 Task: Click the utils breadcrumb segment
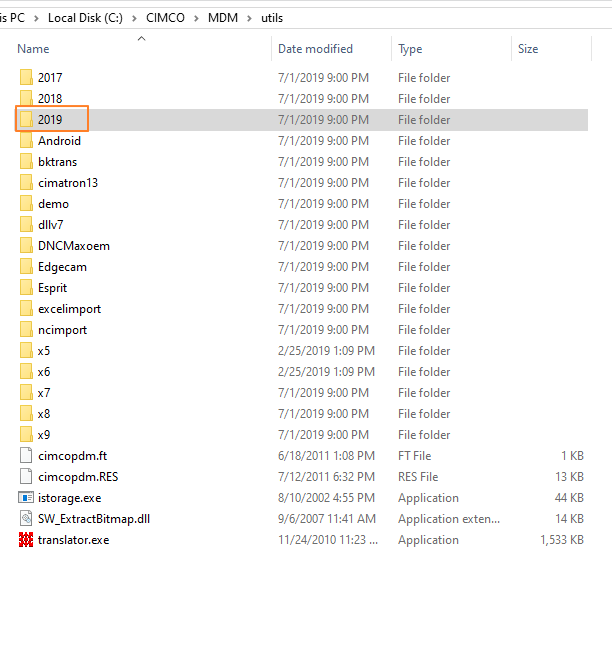point(272,18)
